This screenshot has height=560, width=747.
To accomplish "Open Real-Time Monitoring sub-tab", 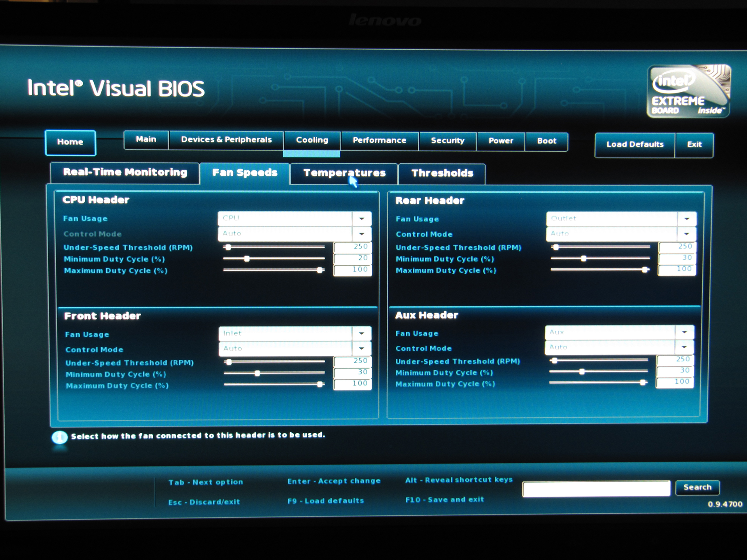I will 125,173.
